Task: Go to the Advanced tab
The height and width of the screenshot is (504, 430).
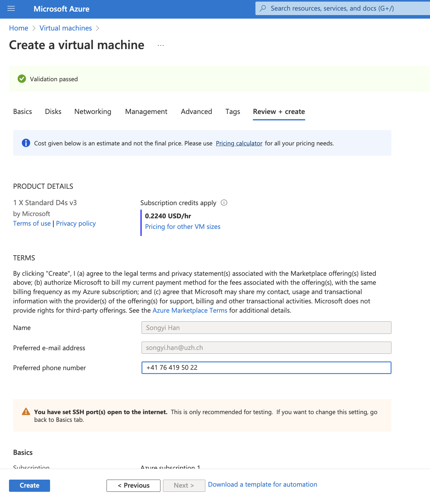Action: [196, 111]
